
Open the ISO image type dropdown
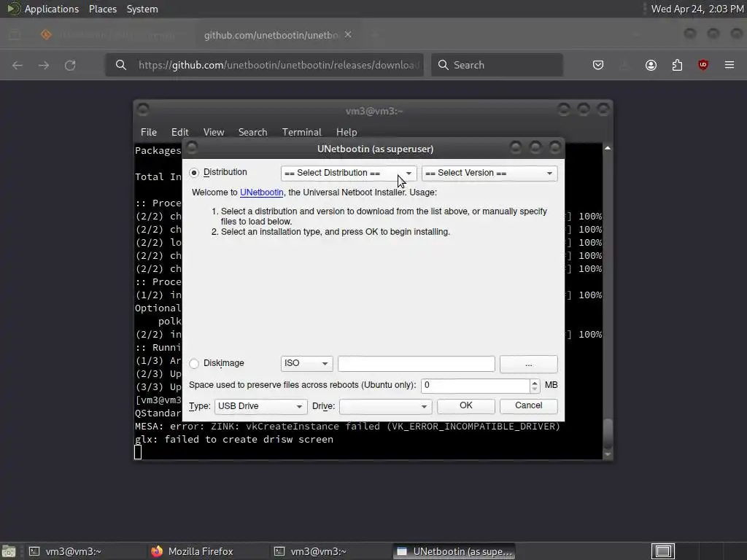306,363
